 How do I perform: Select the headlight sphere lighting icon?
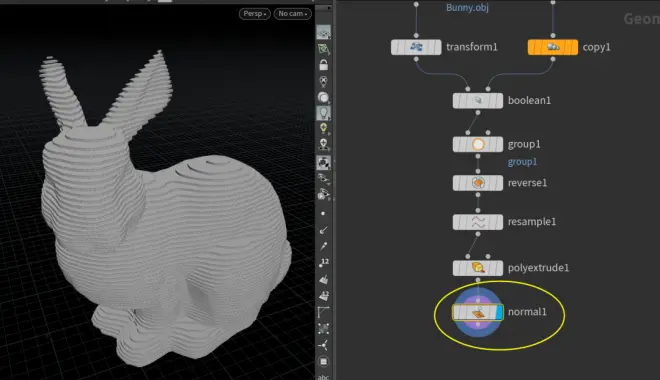(323, 97)
